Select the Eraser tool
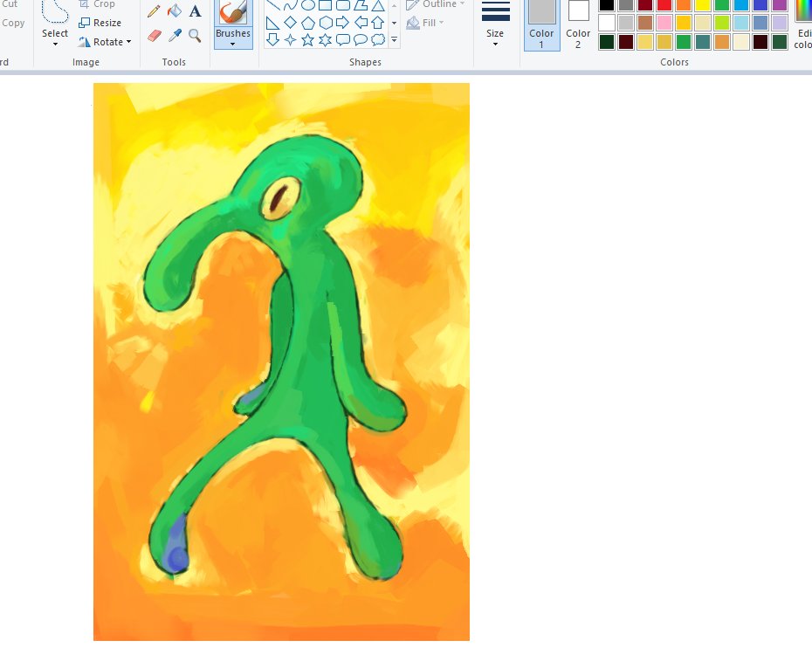812x668 pixels. pyautogui.click(x=155, y=36)
